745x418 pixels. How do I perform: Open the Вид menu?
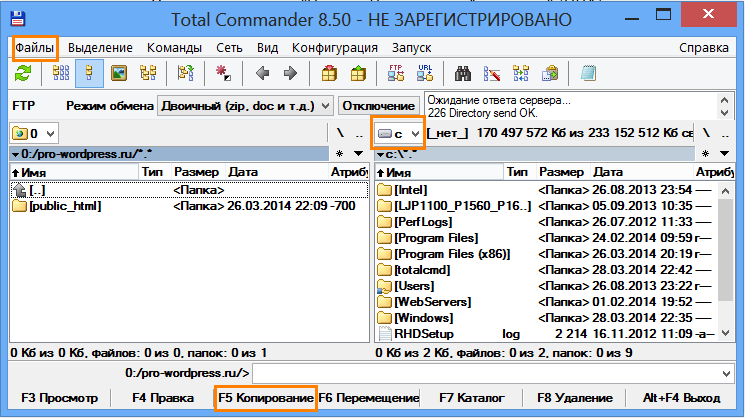[267, 48]
